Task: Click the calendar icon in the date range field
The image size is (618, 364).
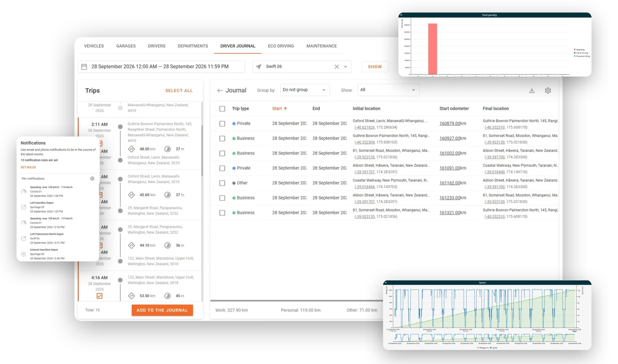Action: click(84, 67)
